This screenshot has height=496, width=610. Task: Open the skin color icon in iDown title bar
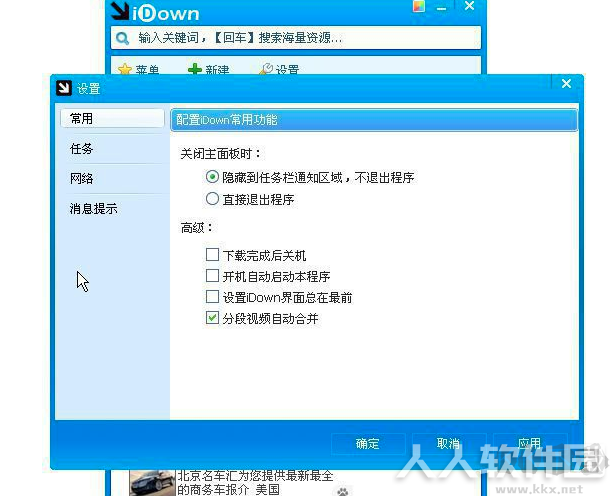[x=419, y=6]
